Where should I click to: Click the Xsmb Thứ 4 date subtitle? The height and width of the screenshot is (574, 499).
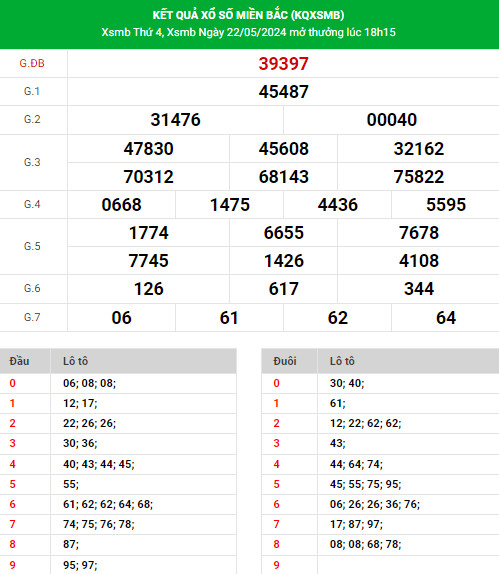pos(248,32)
